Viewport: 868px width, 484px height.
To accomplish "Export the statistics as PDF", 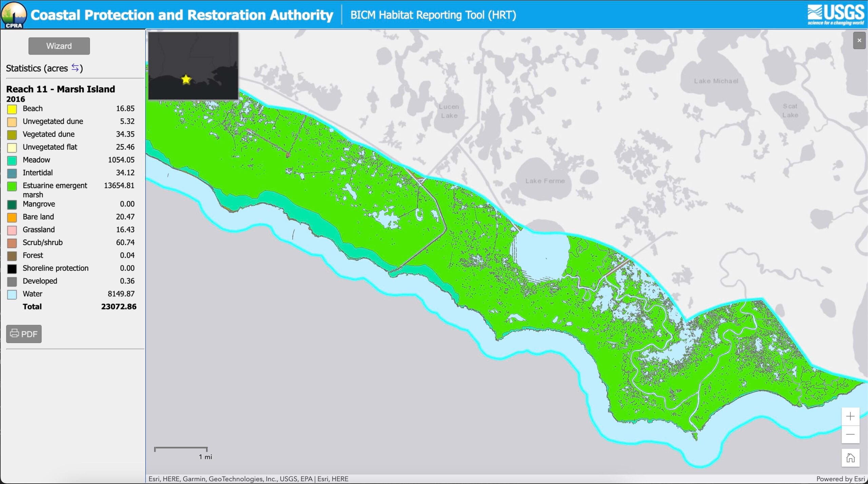I will point(24,334).
